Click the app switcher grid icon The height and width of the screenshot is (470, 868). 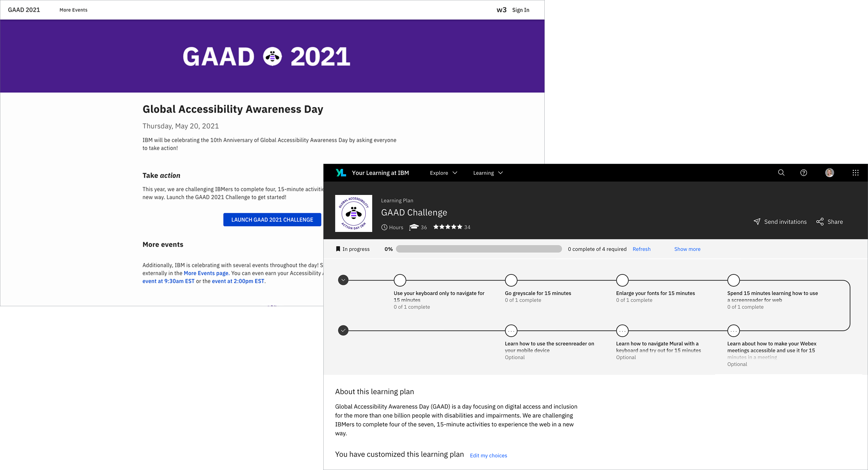click(855, 173)
